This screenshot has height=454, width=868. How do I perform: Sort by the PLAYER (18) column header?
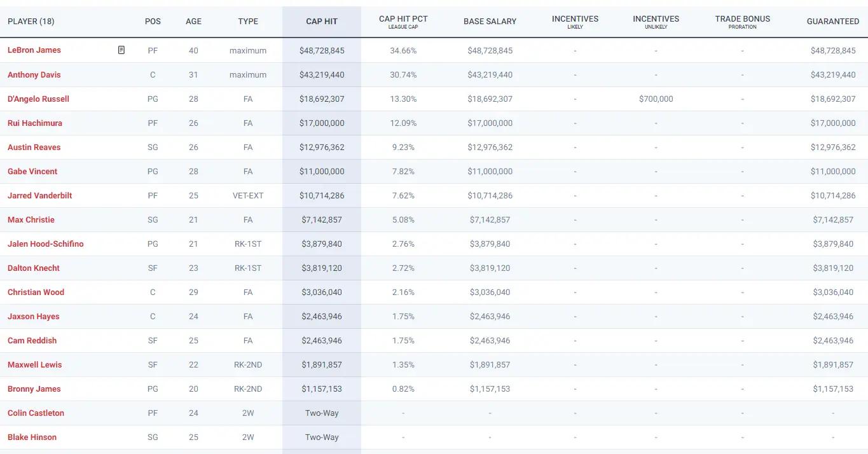(x=31, y=22)
